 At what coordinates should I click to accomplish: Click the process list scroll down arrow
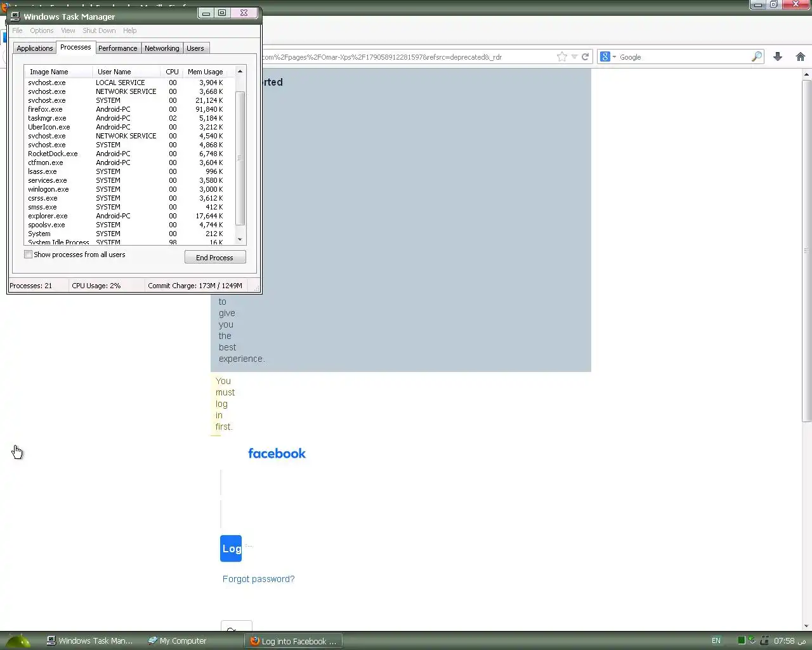tap(240, 239)
